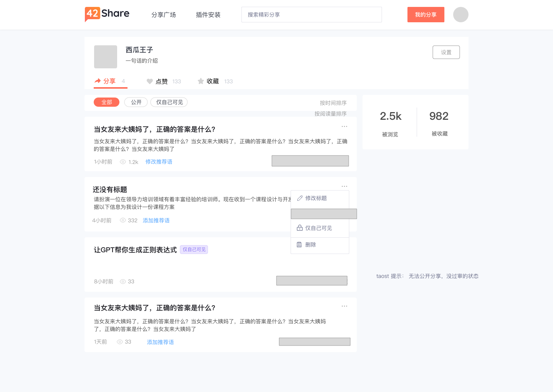The image size is (553, 392).
Task: Open the more menu on the 1天前 post
Action: [x=344, y=306]
